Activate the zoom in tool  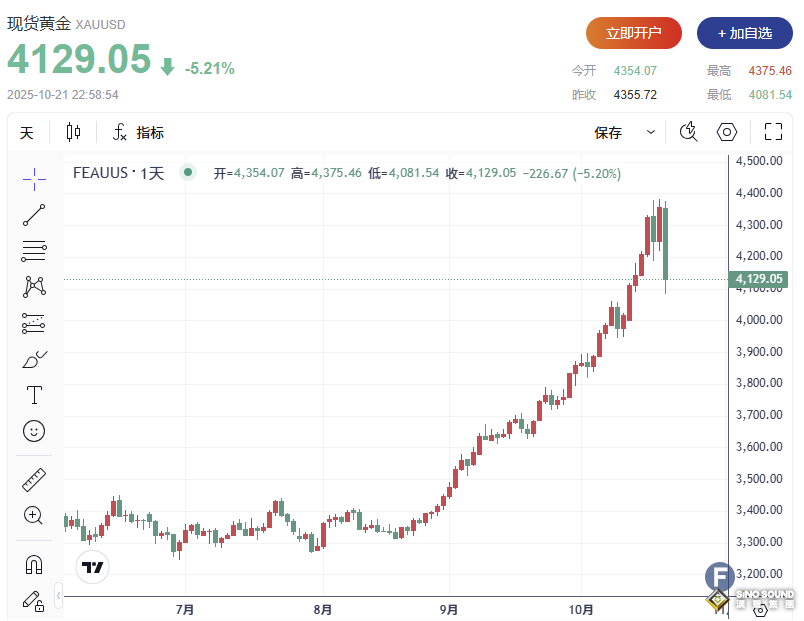[x=34, y=516]
